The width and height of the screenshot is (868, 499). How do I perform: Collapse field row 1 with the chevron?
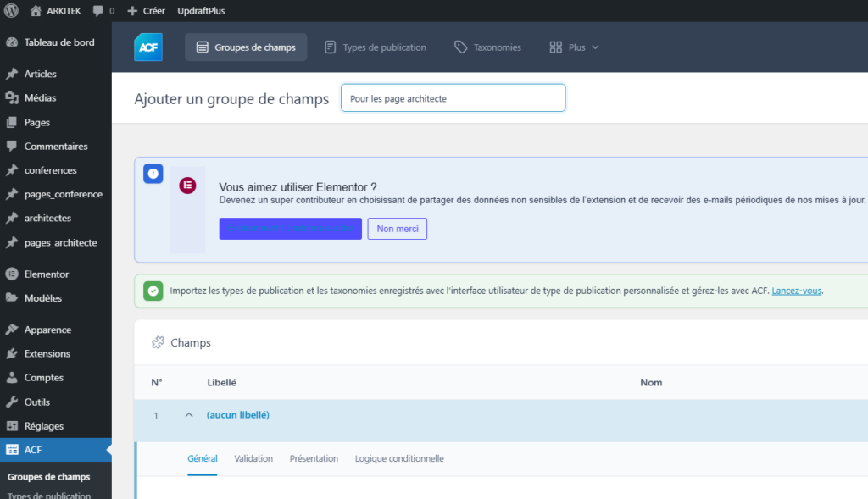(x=188, y=415)
